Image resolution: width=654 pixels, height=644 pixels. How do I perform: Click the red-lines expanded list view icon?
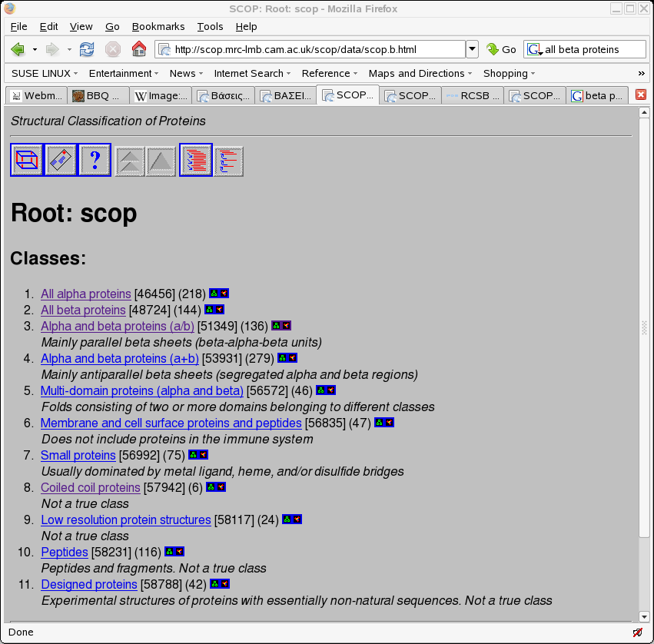[196, 160]
